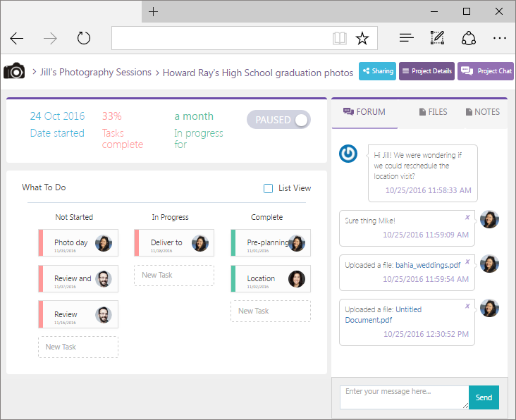Image resolution: width=516 pixels, height=420 pixels.
Task: Delete the bahia_weddings.pdf upload message x
Action: [x=467, y=262]
